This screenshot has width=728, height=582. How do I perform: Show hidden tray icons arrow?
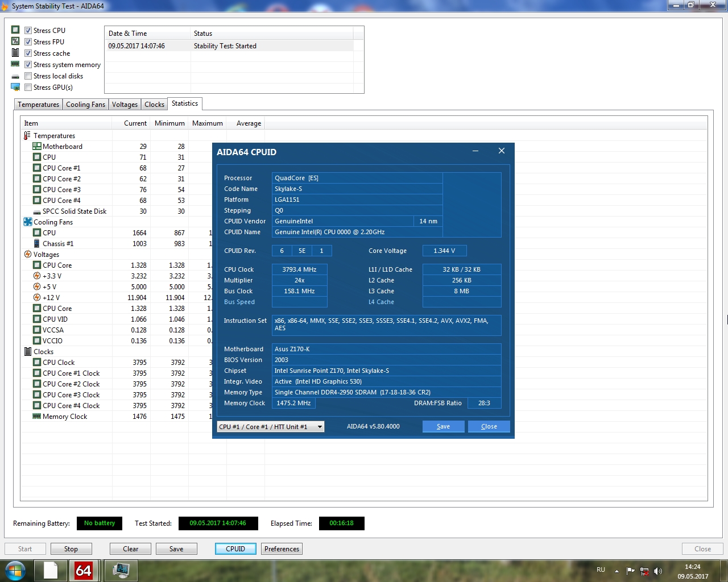coord(617,571)
